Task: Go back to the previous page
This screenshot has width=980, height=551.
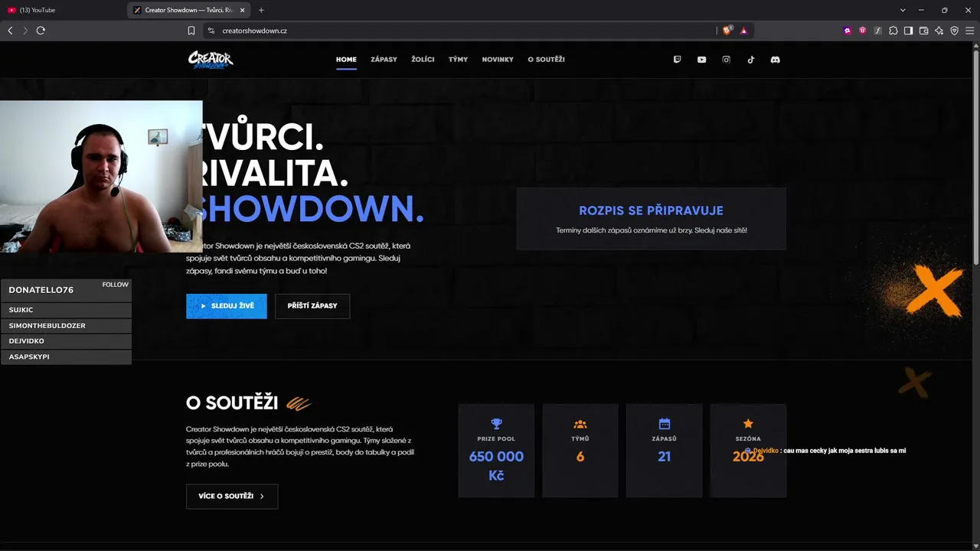Action: (x=10, y=31)
